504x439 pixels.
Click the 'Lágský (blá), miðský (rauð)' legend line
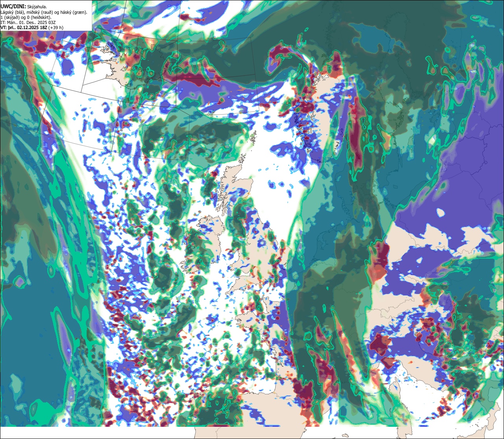(x=44, y=12)
